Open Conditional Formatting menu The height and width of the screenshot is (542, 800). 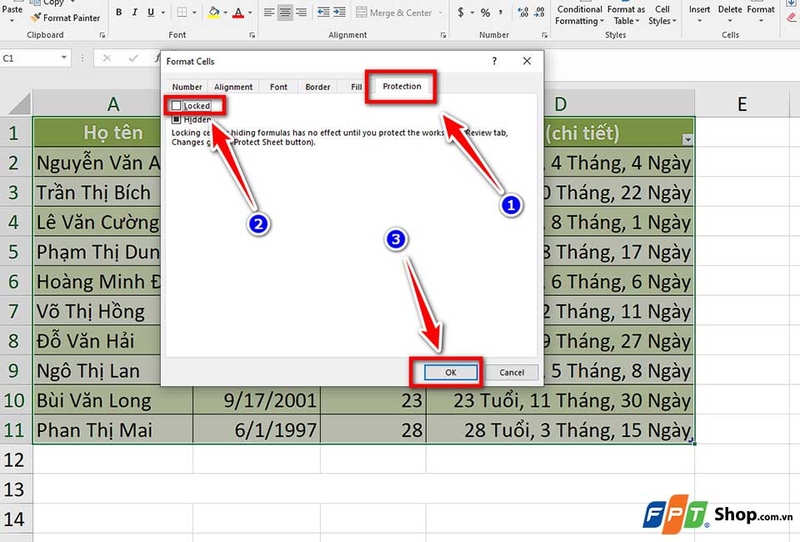point(580,15)
